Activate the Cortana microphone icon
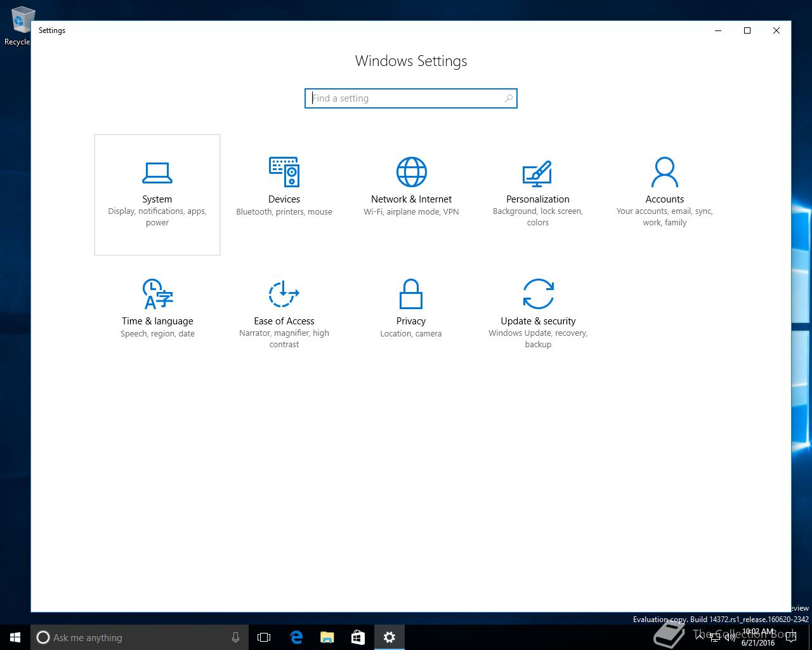 tap(235, 637)
